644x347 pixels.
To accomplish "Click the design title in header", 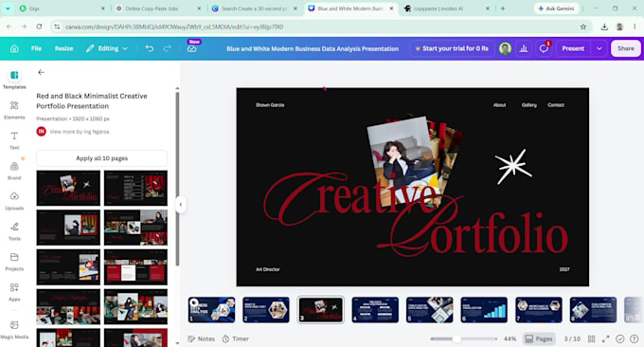I will pos(313,48).
